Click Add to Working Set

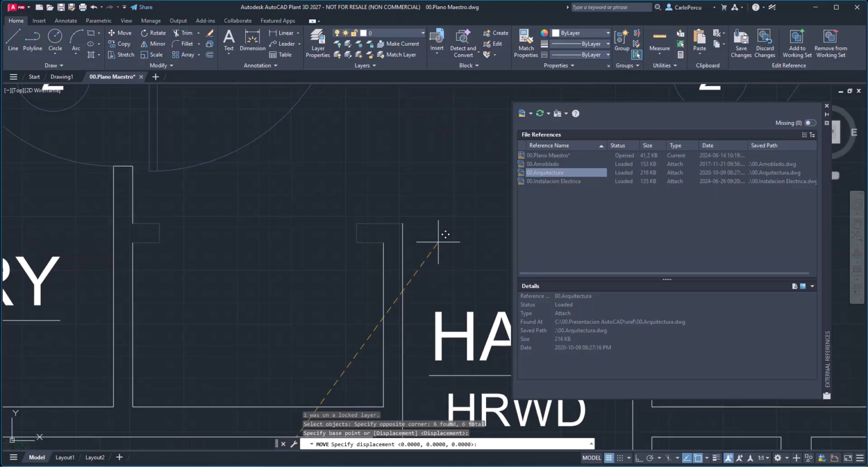[x=797, y=43]
